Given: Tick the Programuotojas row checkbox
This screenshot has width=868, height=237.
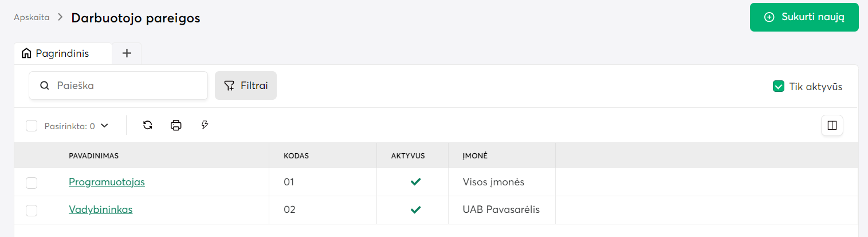Looking at the screenshot, I should tap(32, 182).
